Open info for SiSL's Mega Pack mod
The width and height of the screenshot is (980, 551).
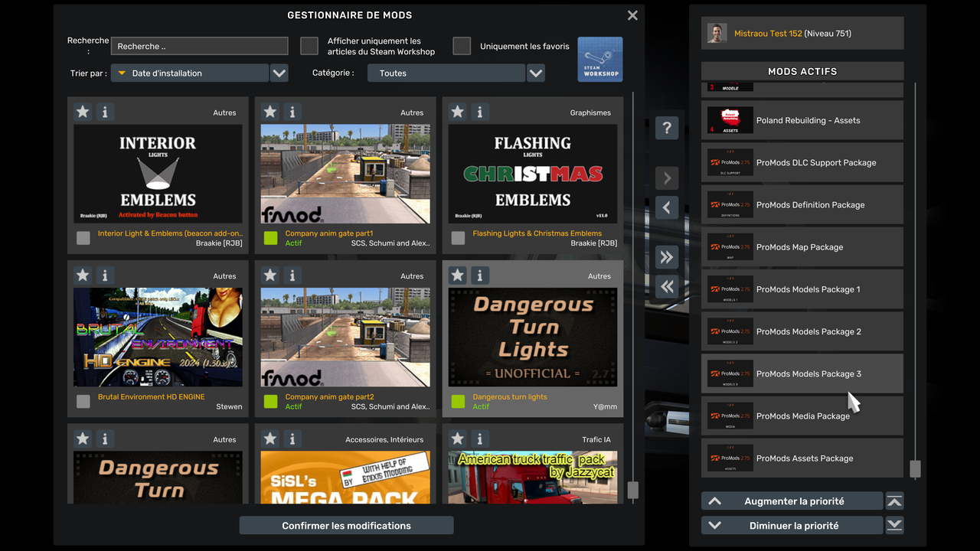pos(292,439)
